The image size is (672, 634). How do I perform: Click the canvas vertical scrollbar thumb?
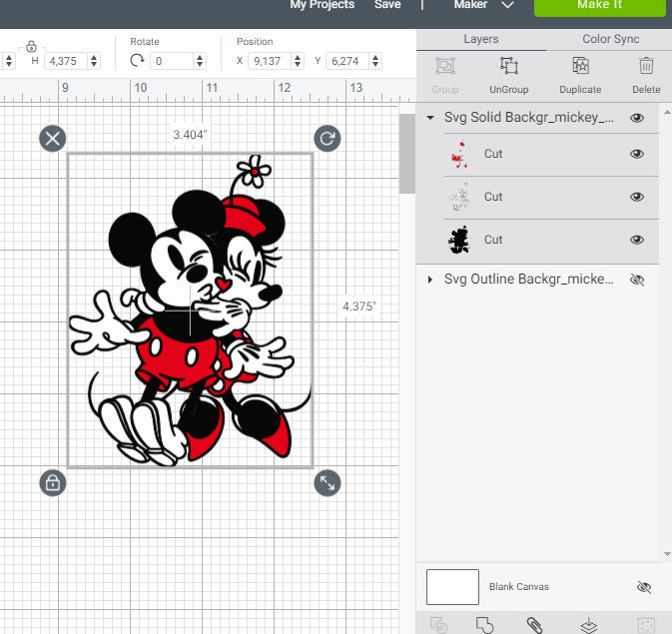point(406,153)
